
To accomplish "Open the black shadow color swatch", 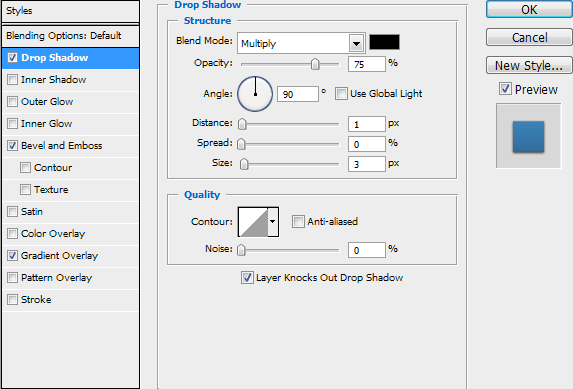I will 384,42.
